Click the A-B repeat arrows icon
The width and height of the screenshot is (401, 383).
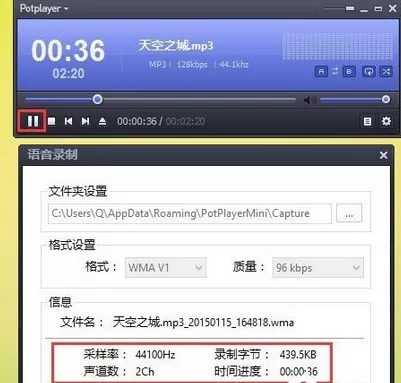click(x=335, y=71)
